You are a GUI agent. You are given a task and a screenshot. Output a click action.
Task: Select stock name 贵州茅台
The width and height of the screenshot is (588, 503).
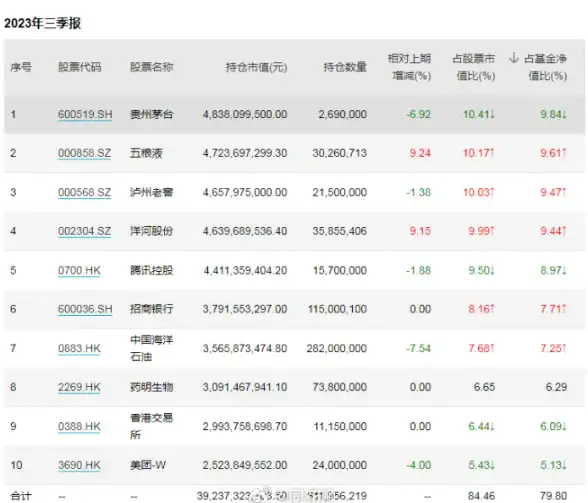[152, 114]
